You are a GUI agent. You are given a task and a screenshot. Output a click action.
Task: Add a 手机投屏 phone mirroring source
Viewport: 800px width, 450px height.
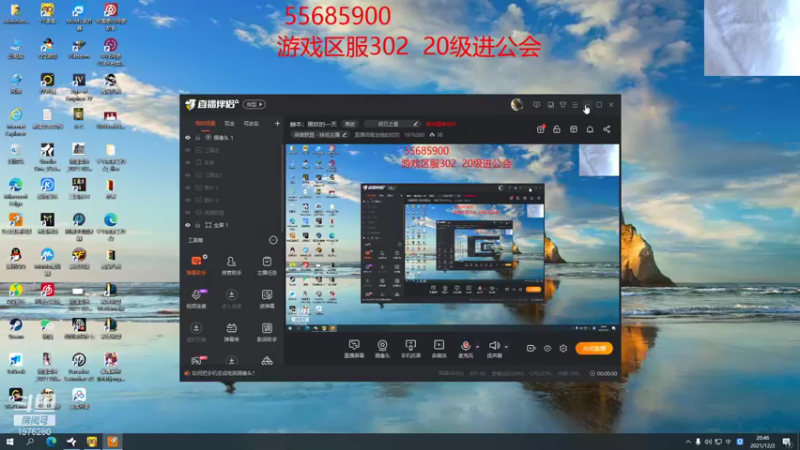coord(410,348)
